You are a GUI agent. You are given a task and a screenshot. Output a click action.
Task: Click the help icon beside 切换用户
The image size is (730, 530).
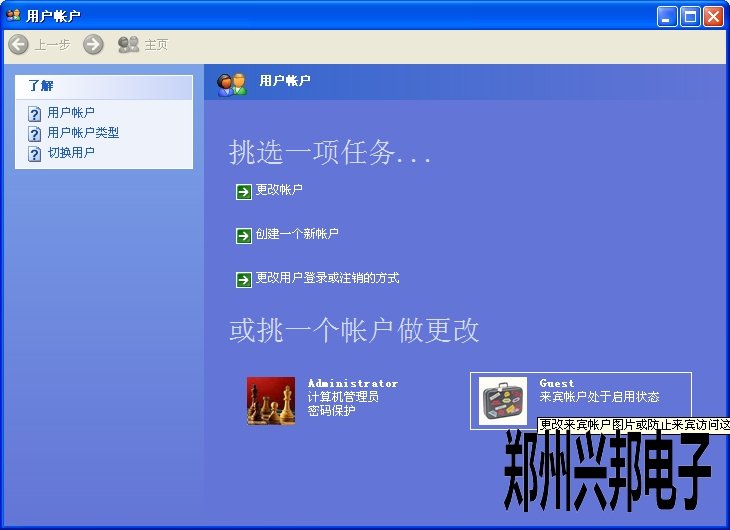point(34,153)
